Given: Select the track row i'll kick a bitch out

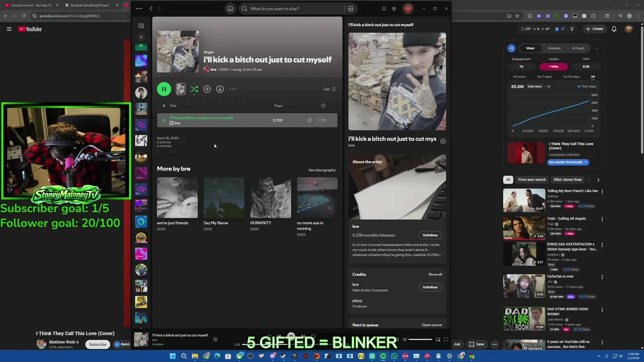Looking at the screenshot, I should (247, 120).
